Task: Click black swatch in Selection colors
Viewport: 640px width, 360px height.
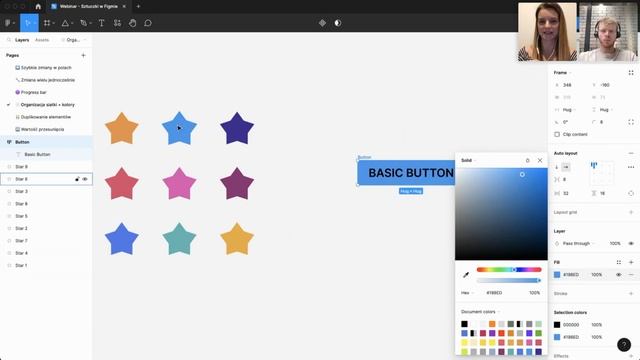Action: pos(557,325)
